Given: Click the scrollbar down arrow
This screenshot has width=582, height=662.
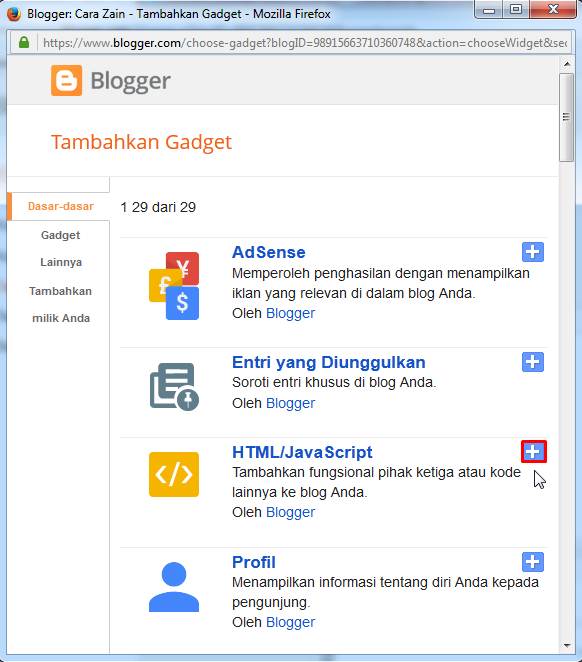Looking at the screenshot, I should [566, 646].
